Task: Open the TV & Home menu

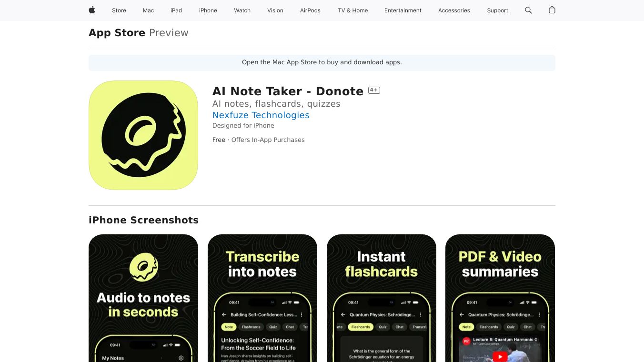Action: (353, 10)
